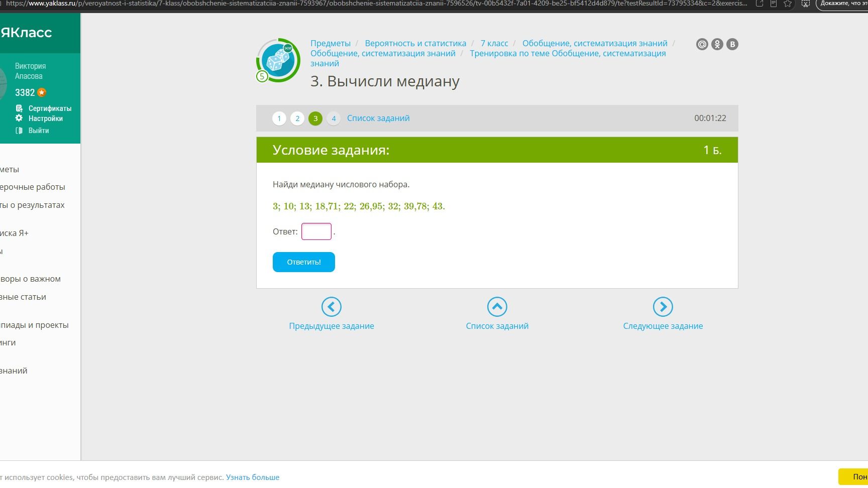The width and height of the screenshot is (868, 488).
Task: Click previous task arrow icon
Action: (332, 307)
